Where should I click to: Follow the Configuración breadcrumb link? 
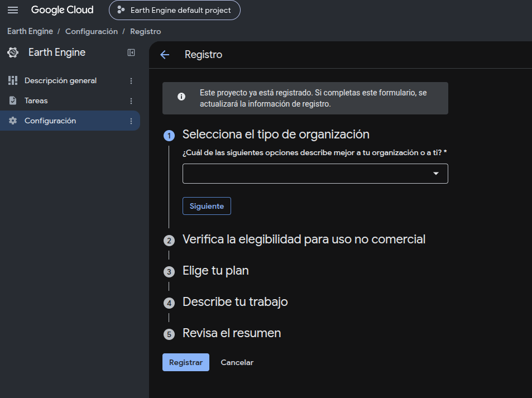coord(92,31)
